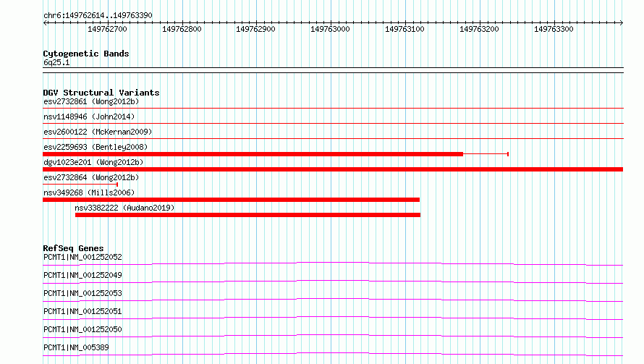Open the RefSeq Genes track title
This screenshot has width=644, height=364.
click(73, 248)
